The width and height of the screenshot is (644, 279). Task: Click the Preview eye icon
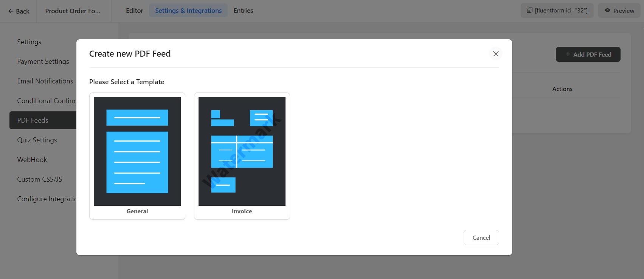[607, 11]
